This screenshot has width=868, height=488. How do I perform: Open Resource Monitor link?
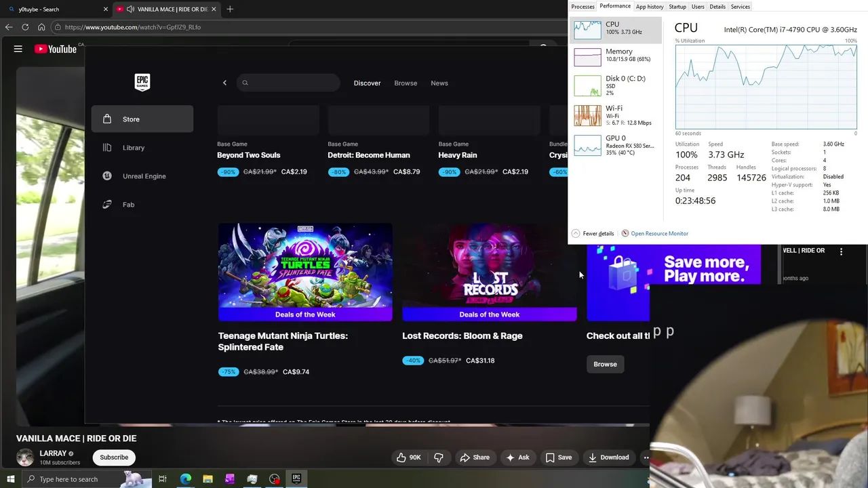click(x=654, y=233)
